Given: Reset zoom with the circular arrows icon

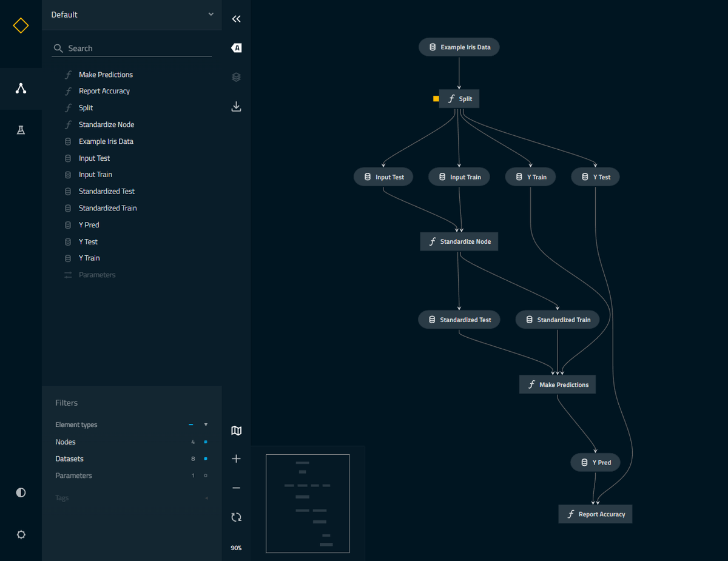Looking at the screenshot, I should 237,517.
